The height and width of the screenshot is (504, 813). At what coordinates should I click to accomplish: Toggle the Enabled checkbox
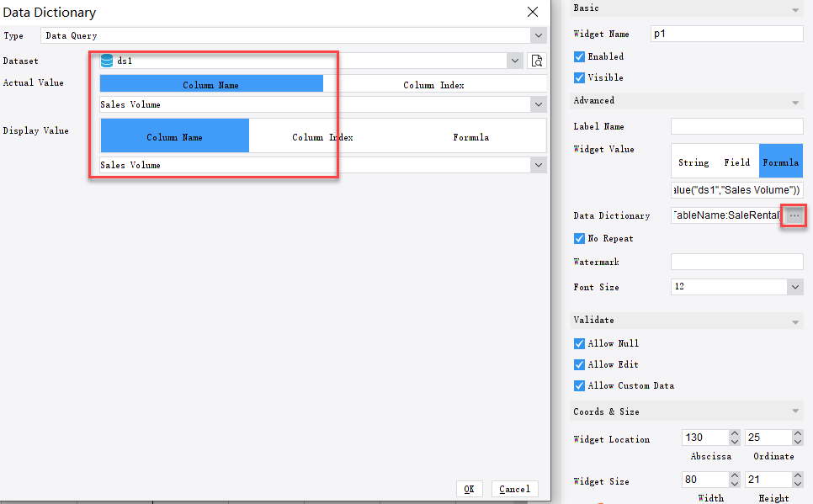(x=579, y=56)
